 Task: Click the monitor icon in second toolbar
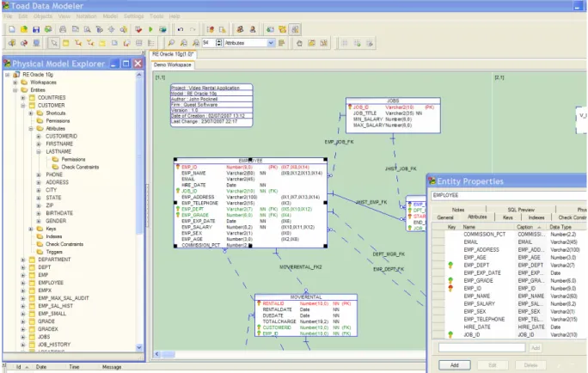point(36,43)
